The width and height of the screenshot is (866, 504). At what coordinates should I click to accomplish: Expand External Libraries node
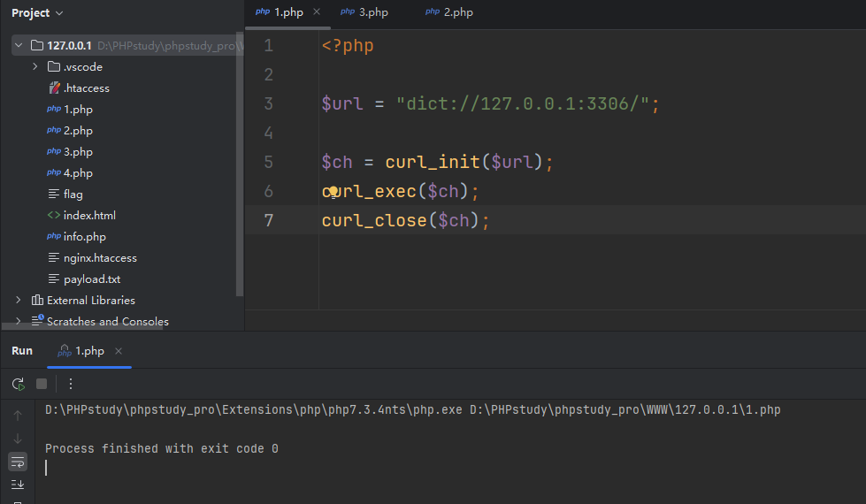click(x=19, y=301)
